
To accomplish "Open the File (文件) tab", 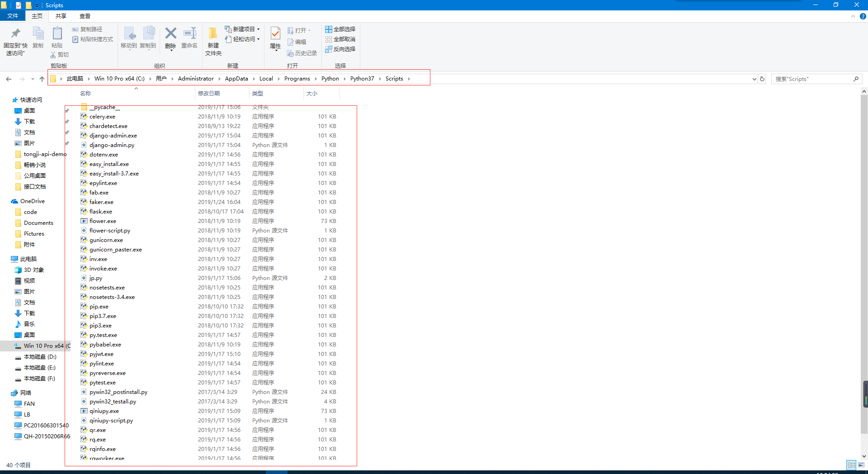I will pyautogui.click(x=13, y=16).
